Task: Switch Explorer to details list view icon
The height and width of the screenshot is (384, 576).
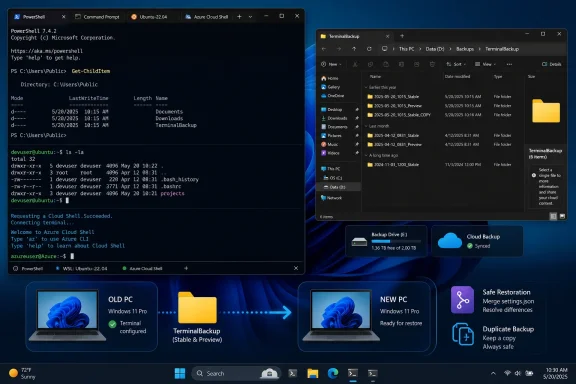Action: (553, 216)
